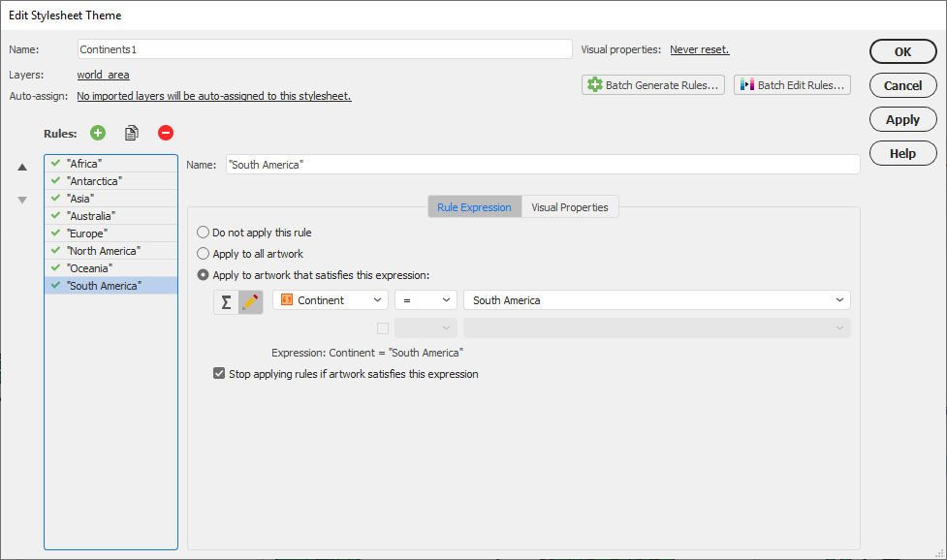This screenshot has width=947, height=560.
Task: Open the world_area layers link
Action: click(x=103, y=75)
